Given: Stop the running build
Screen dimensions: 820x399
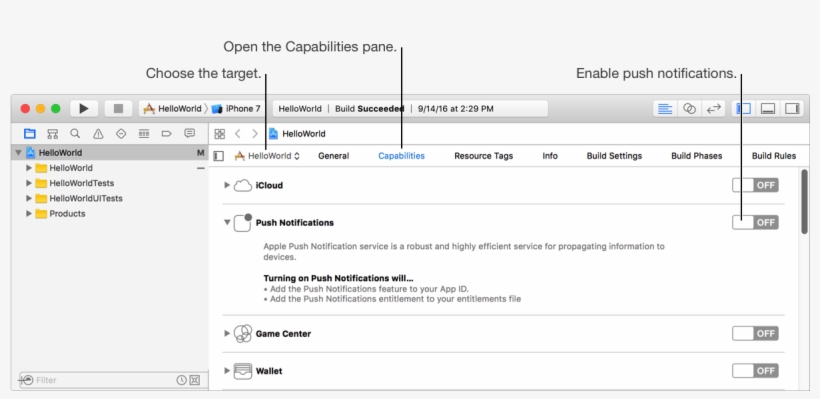Looking at the screenshot, I should click(x=118, y=109).
